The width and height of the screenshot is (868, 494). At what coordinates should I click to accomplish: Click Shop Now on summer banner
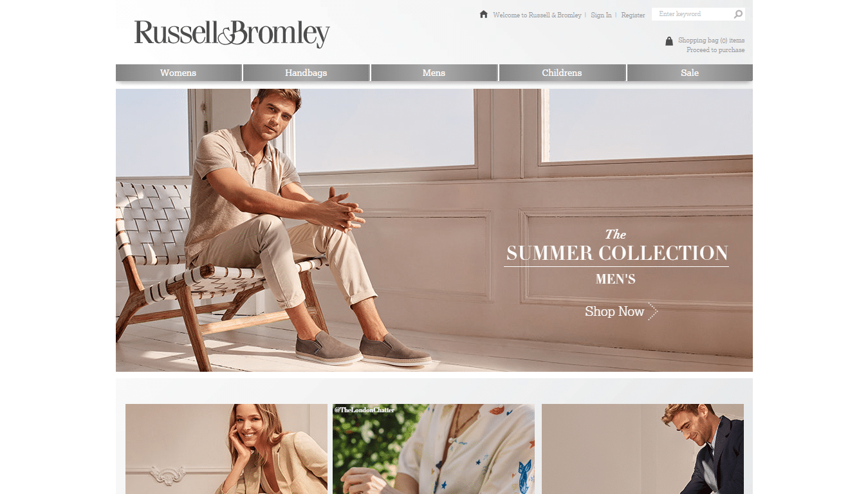click(614, 311)
